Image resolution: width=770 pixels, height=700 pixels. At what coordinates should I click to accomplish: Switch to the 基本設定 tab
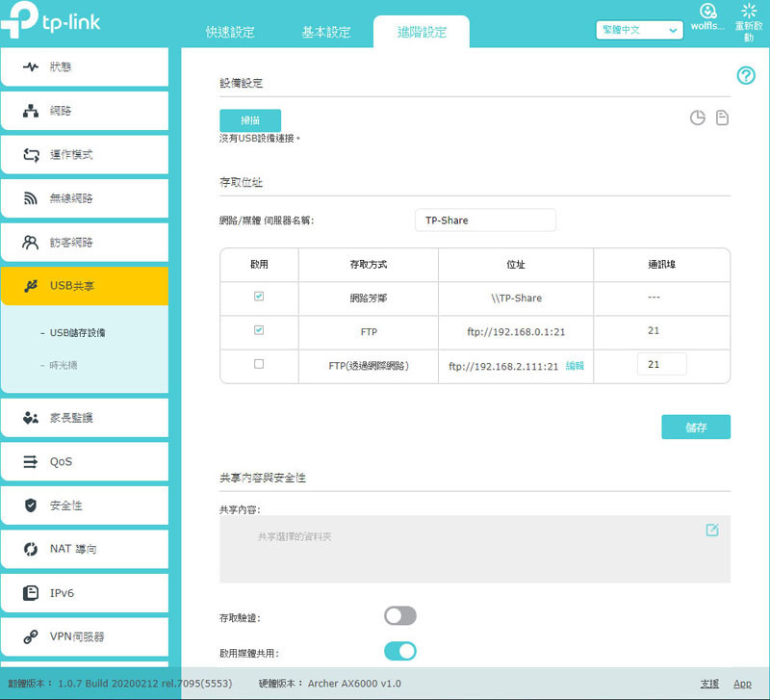click(326, 33)
